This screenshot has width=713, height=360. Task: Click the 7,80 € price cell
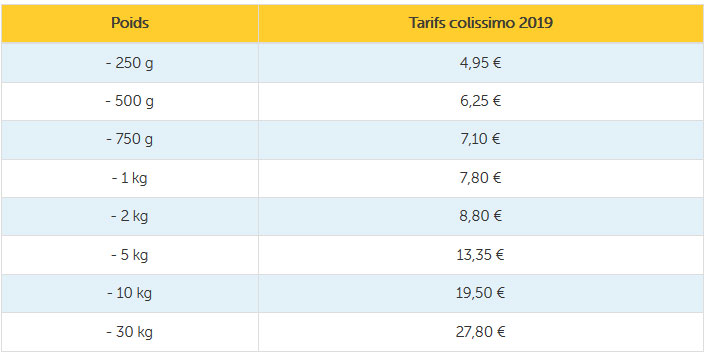coord(481,178)
